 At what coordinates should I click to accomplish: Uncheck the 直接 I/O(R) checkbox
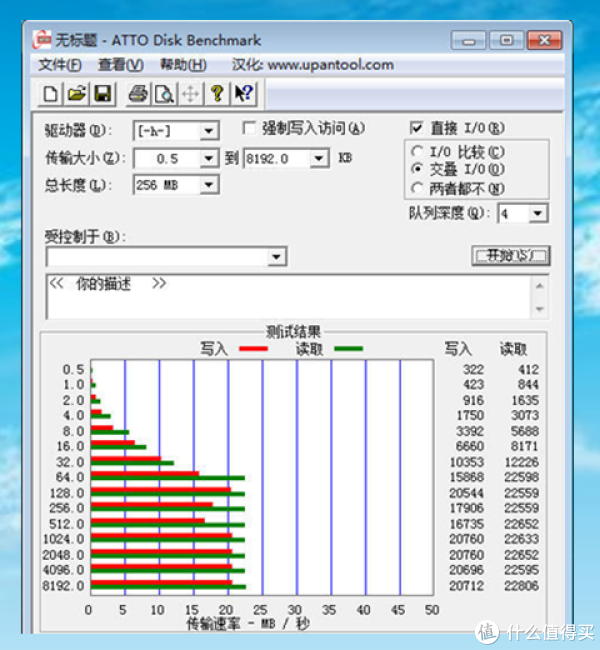(416, 128)
